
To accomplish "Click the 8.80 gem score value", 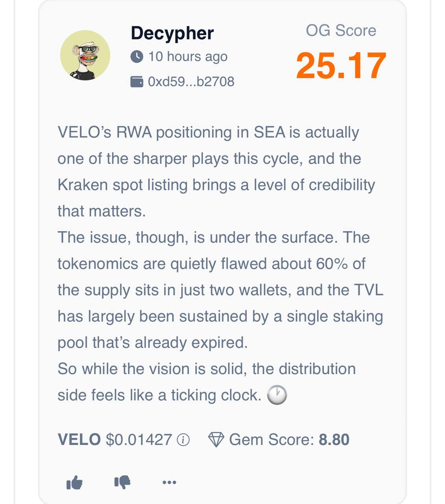I will pyautogui.click(x=334, y=439).
